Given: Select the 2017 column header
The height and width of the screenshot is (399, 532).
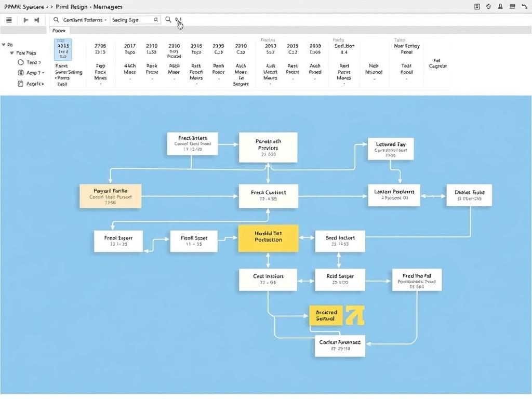Looking at the screenshot, I should [129, 46].
